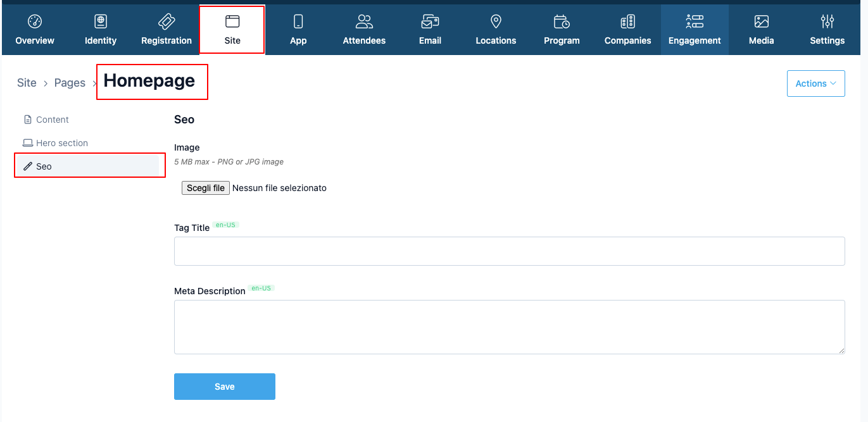Switch to the Program tab label

pos(562,40)
